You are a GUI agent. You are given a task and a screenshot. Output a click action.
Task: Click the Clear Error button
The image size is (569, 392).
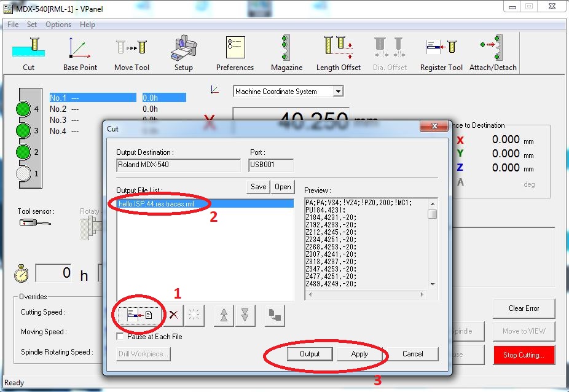point(524,308)
